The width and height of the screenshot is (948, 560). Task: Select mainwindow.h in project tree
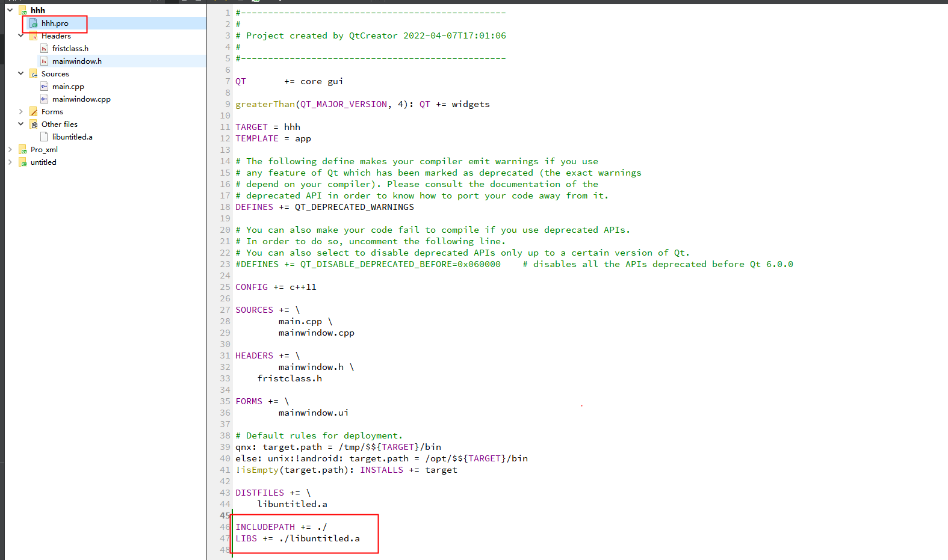pyautogui.click(x=77, y=61)
